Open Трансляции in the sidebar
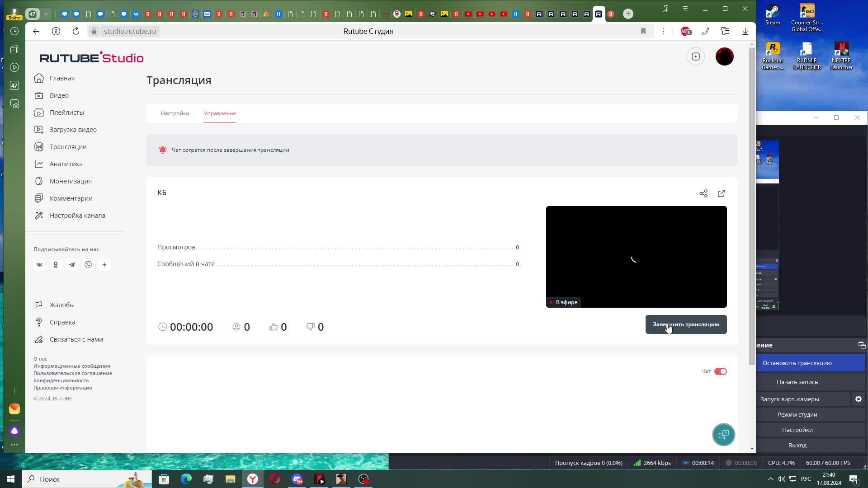The height and width of the screenshot is (488, 868). pos(68,147)
